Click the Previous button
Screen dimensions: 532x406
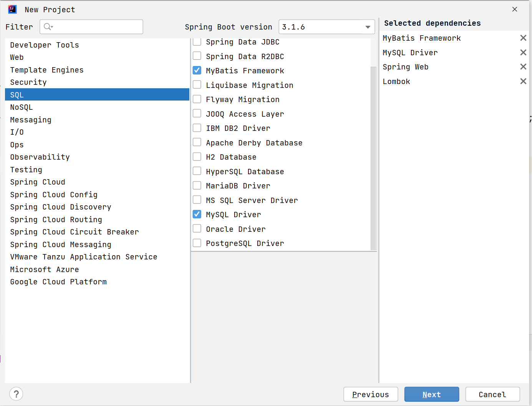tap(371, 394)
